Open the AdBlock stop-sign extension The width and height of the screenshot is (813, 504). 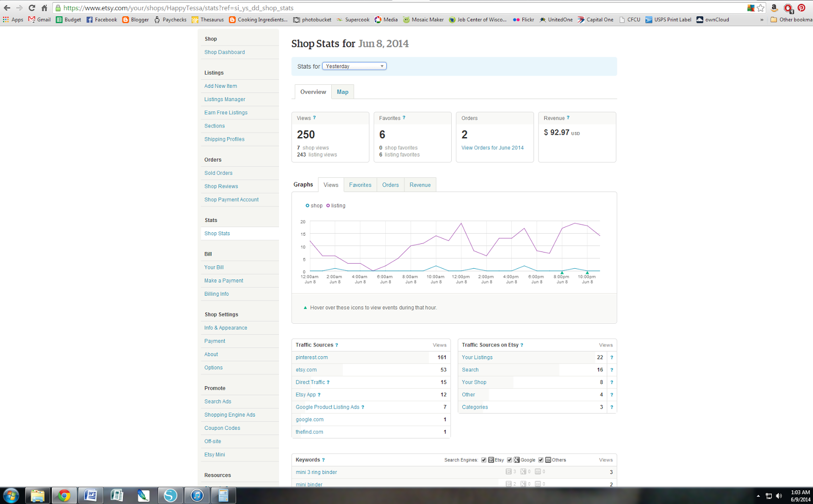tap(788, 8)
